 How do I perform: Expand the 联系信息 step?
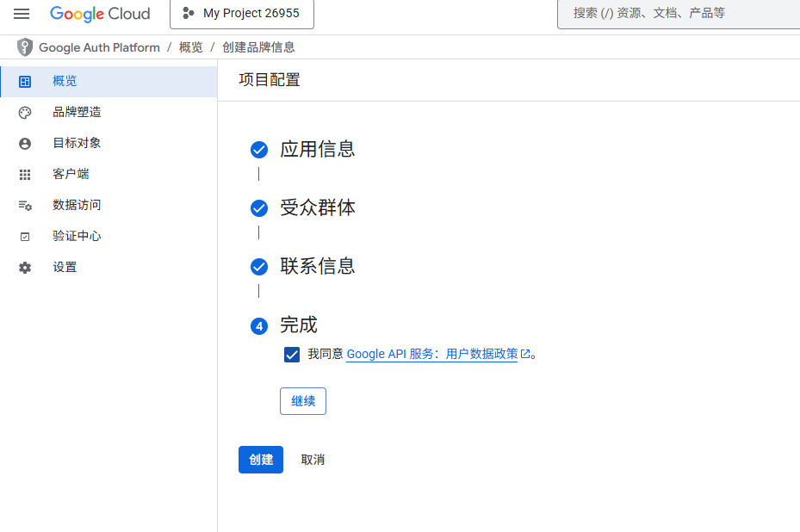317,267
